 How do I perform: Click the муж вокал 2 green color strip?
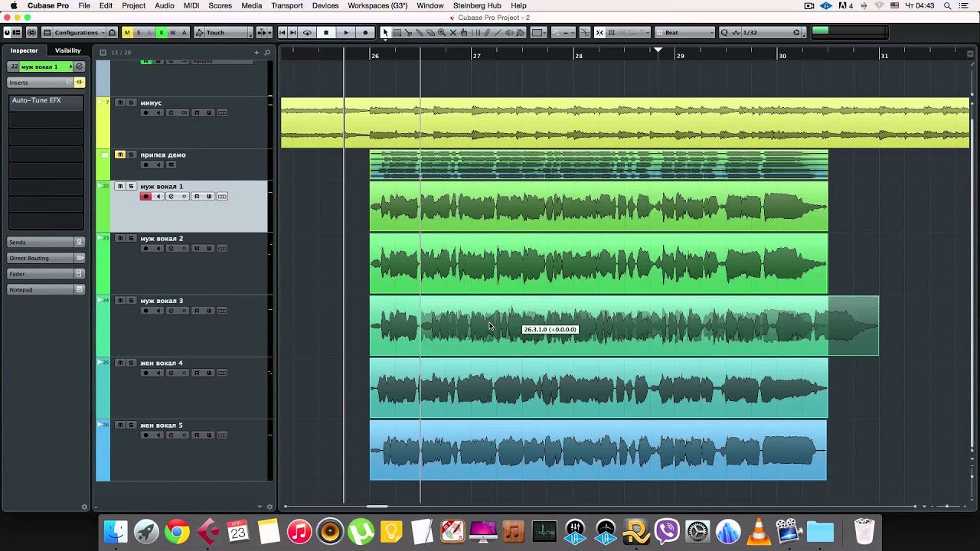point(103,263)
